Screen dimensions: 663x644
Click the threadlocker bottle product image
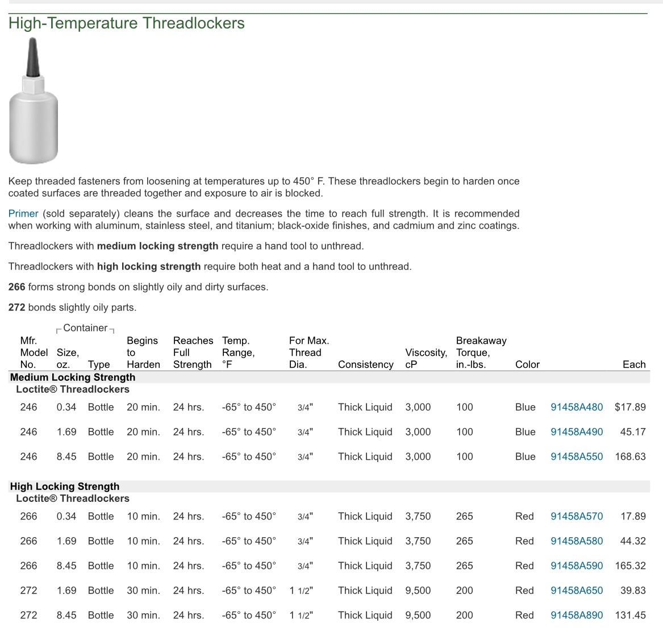pos(34,101)
